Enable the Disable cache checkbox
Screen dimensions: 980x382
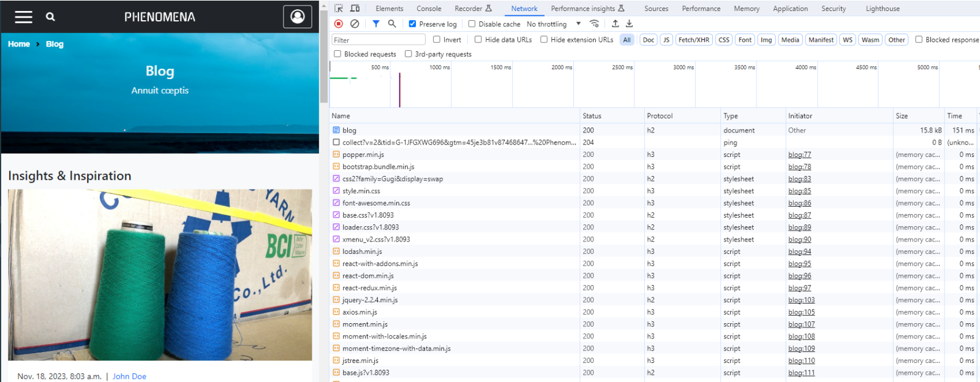coord(472,24)
